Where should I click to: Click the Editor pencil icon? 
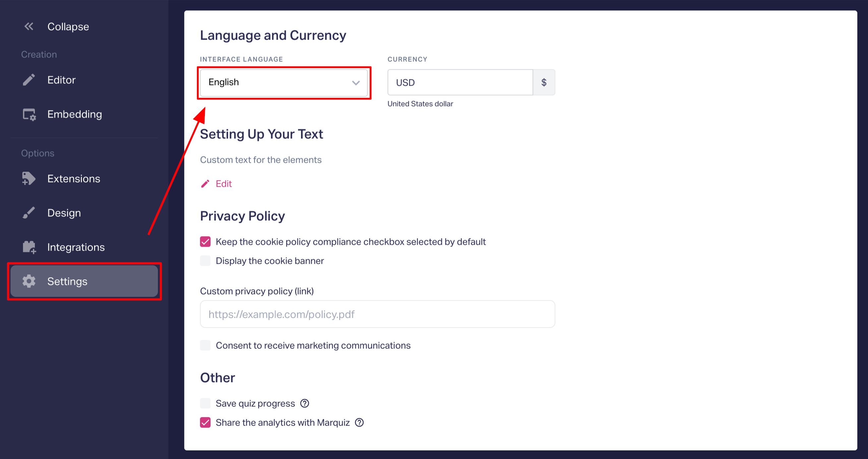[29, 80]
